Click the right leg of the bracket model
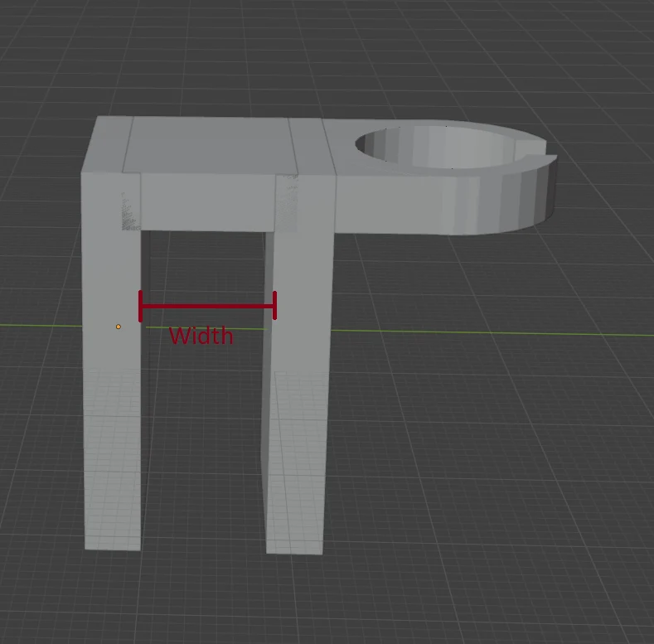The image size is (654, 644). coord(298,365)
